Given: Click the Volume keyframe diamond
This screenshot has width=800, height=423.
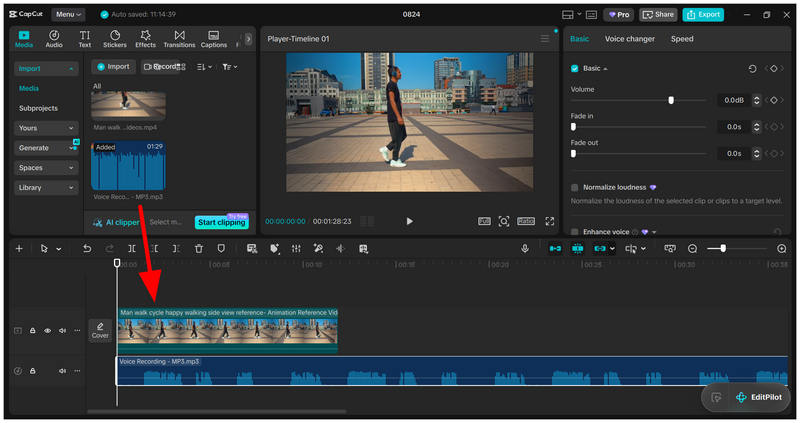Looking at the screenshot, I should click(774, 100).
